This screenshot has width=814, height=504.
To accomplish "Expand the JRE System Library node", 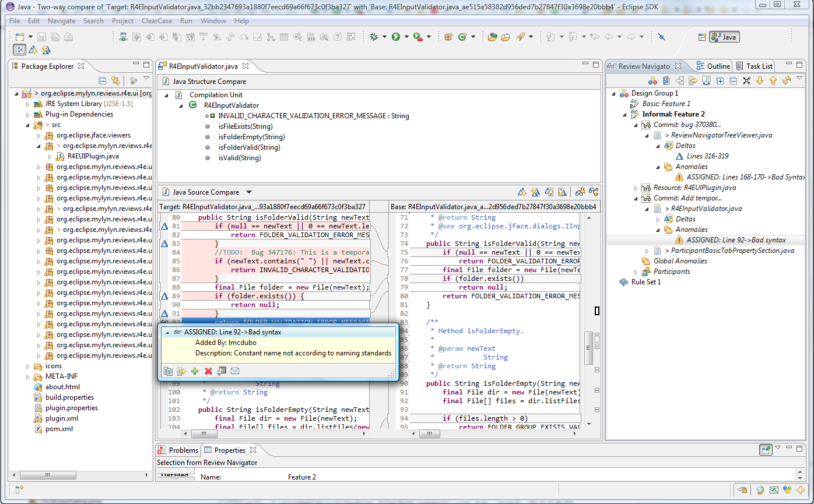I will (27, 104).
